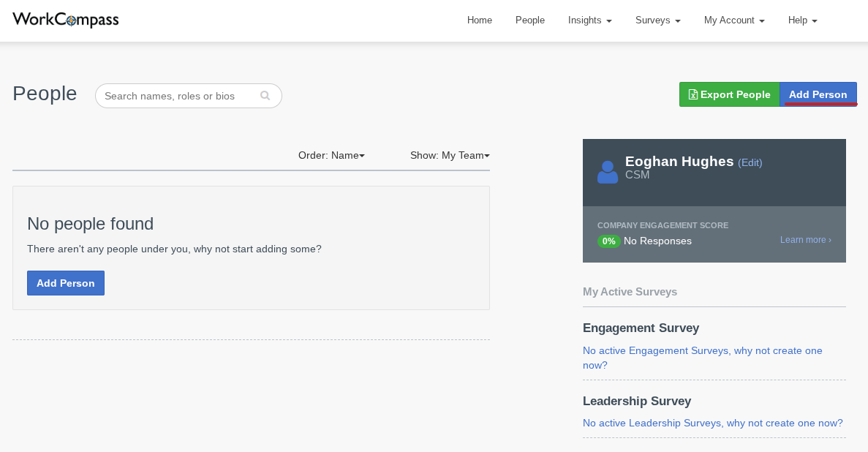Click the Edit link beside Eoghan Hughes
The height and width of the screenshot is (452, 868).
click(x=750, y=162)
